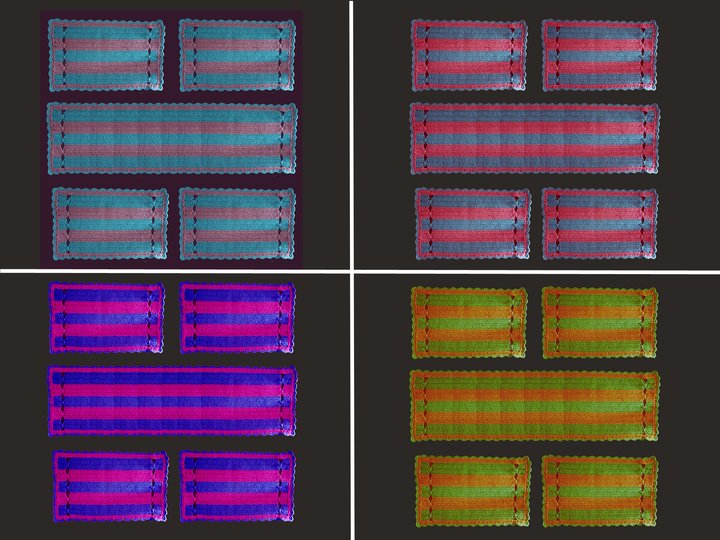Select the orange-green top-left small rectangle
This screenshot has width=720, height=540.
(469, 321)
